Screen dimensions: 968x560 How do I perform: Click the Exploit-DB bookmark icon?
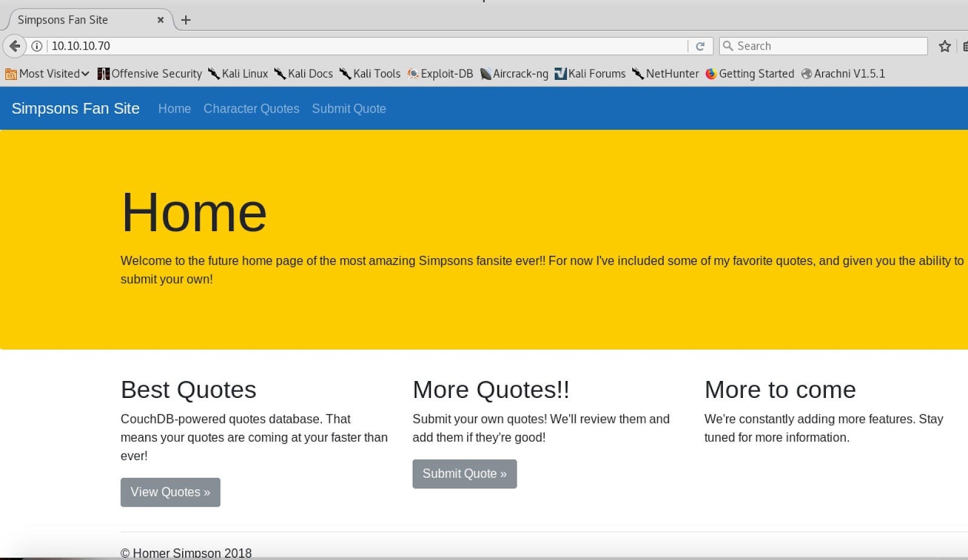point(413,74)
